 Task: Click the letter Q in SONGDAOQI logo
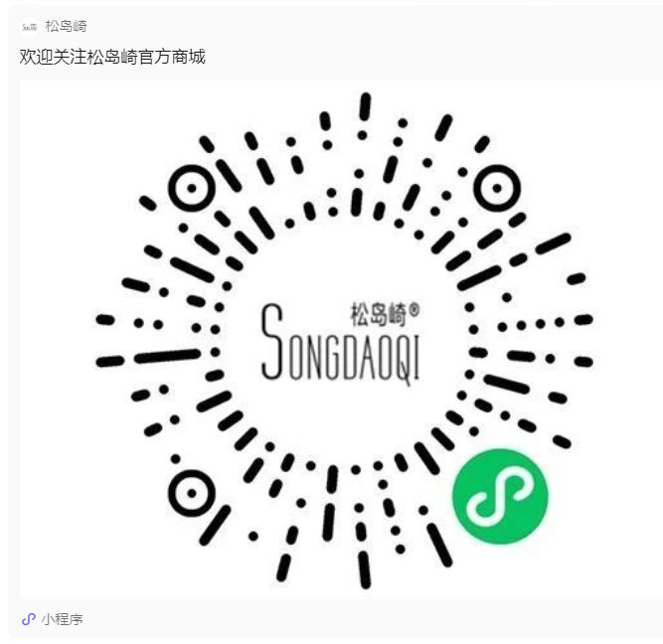[402, 360]
